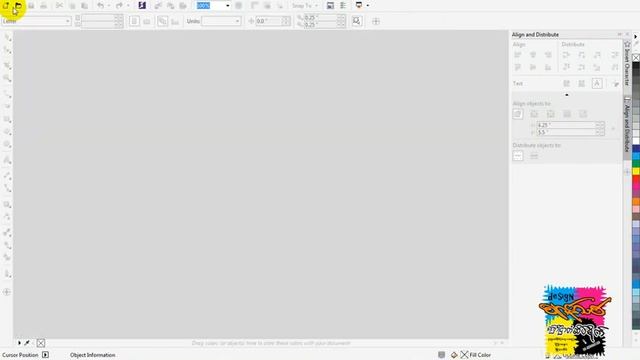Click the white color swatch in the palette

(x=636, y=141)
